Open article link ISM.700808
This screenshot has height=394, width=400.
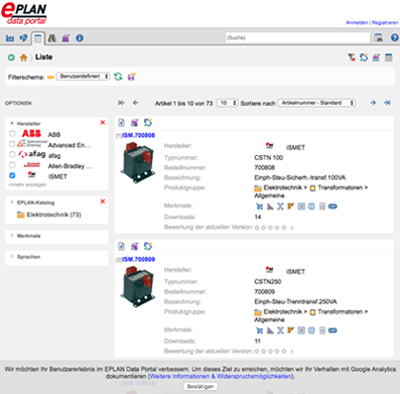click(138, 135)
